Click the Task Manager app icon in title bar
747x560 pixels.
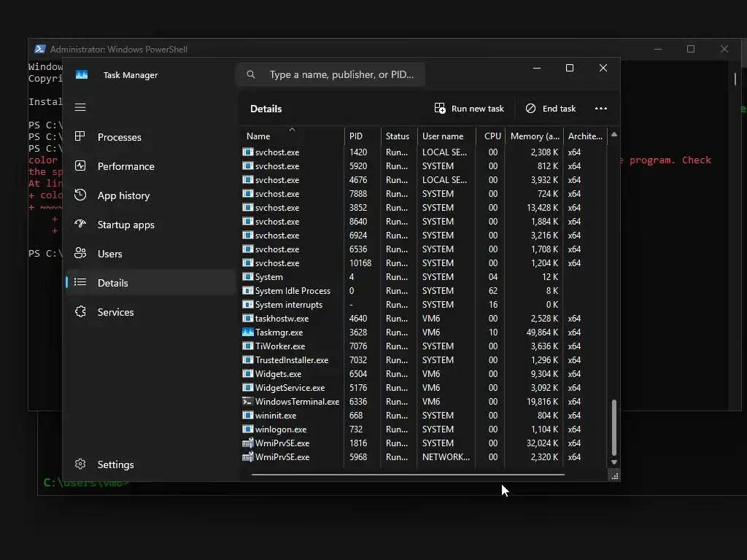pyautogui.click(x=82, y=75)
